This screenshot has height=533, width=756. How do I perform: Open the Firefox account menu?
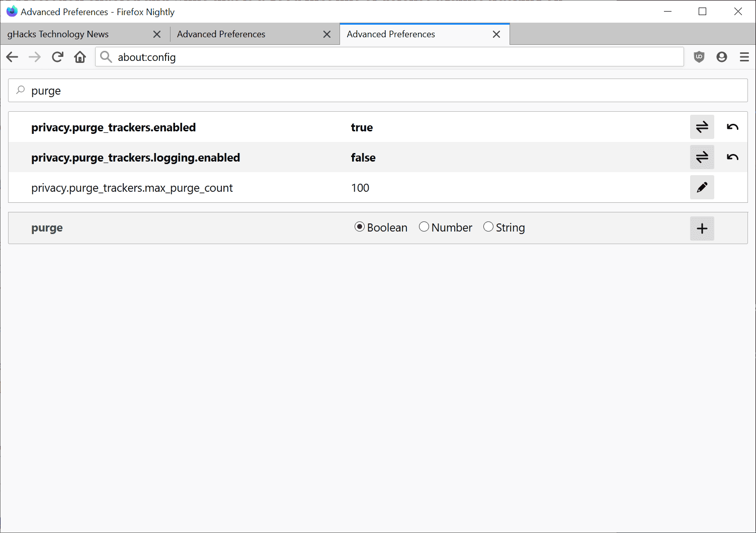click(722, 57)
